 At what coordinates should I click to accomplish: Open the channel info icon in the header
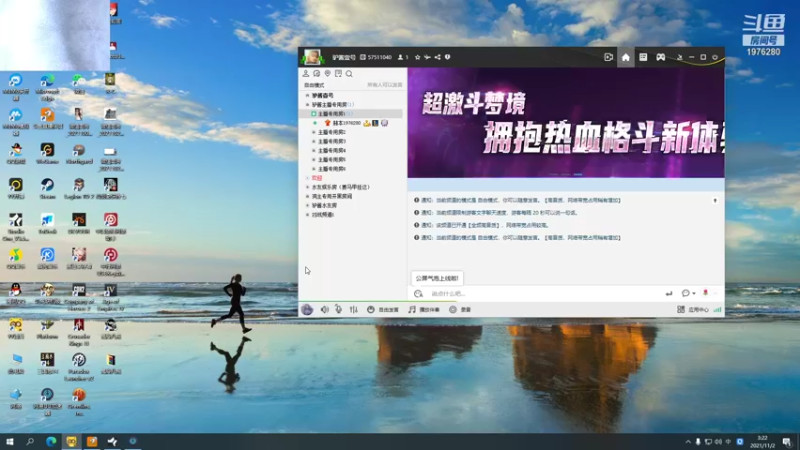point(447,57)
